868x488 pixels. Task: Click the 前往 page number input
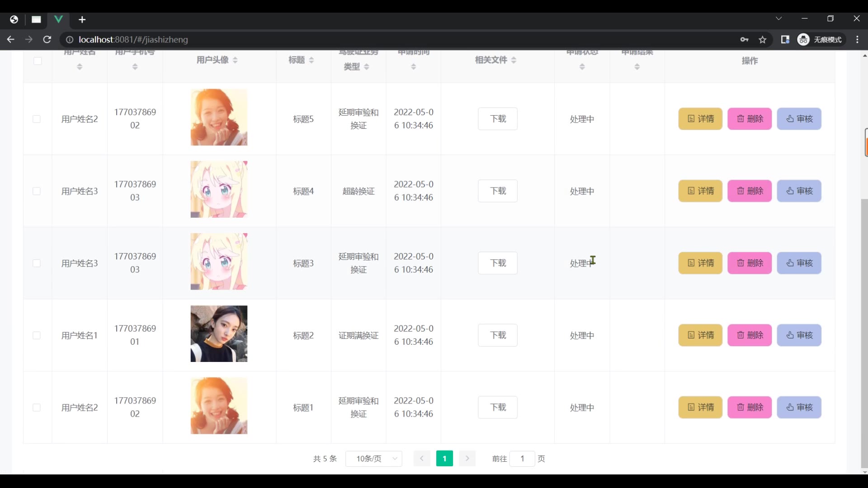[522, 459]
